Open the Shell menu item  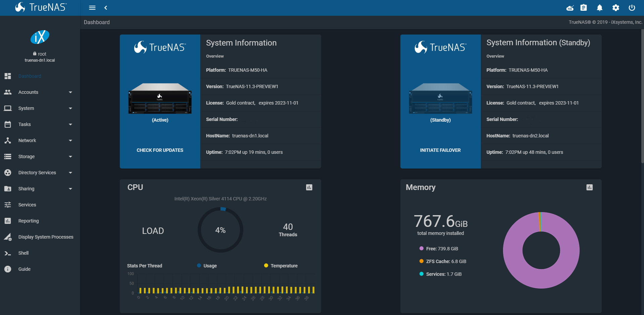[x=40, y=253]
